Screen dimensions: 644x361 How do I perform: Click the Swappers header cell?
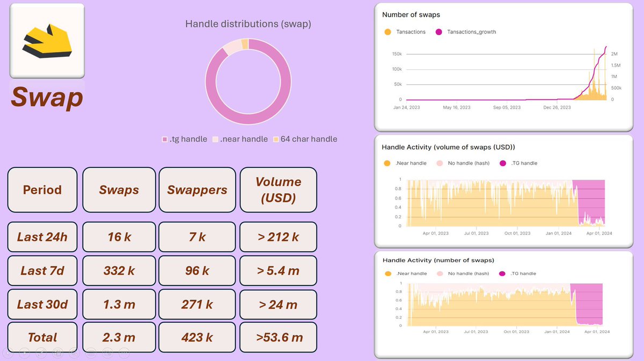click(x=197, y=189)
